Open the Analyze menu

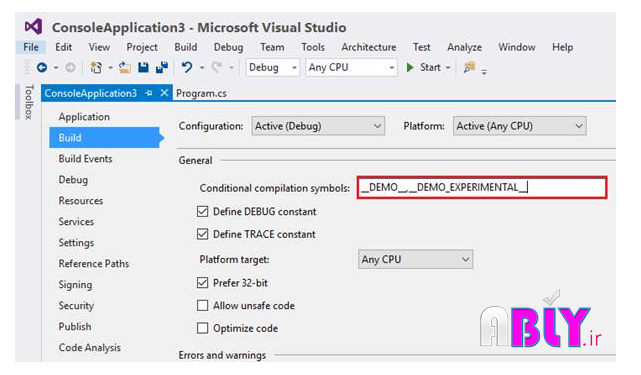tap(464, 47)
